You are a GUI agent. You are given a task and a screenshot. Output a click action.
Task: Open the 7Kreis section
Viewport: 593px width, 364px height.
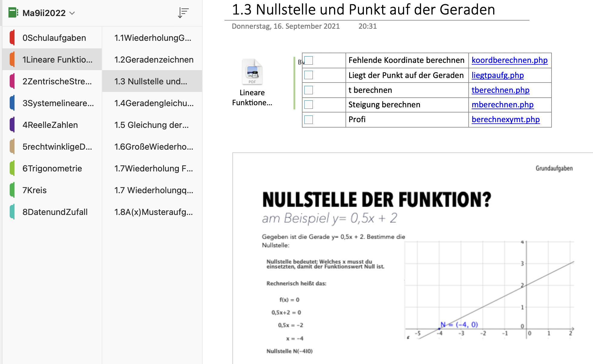click(x=34, y=190)
